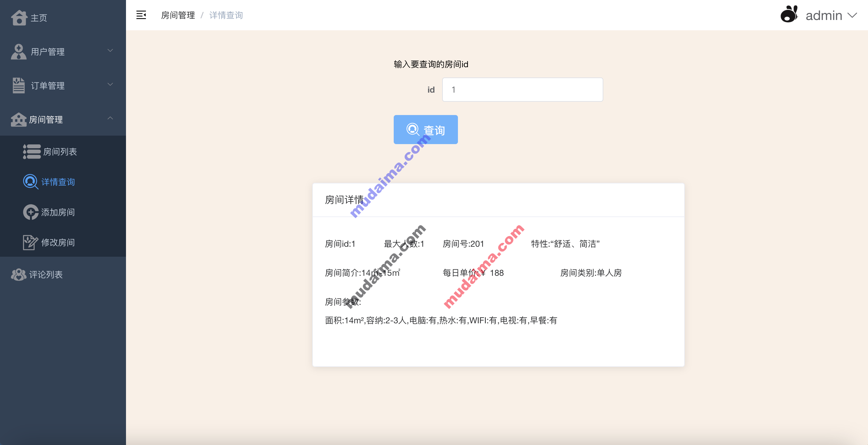868x445 pixels.
Task: Expand the 订单管理 chevron
Action: pos(110,84)
